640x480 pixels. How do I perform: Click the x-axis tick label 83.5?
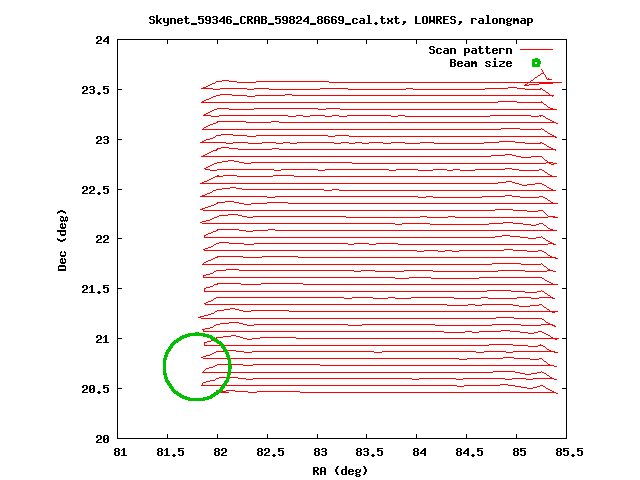(369, 452)
